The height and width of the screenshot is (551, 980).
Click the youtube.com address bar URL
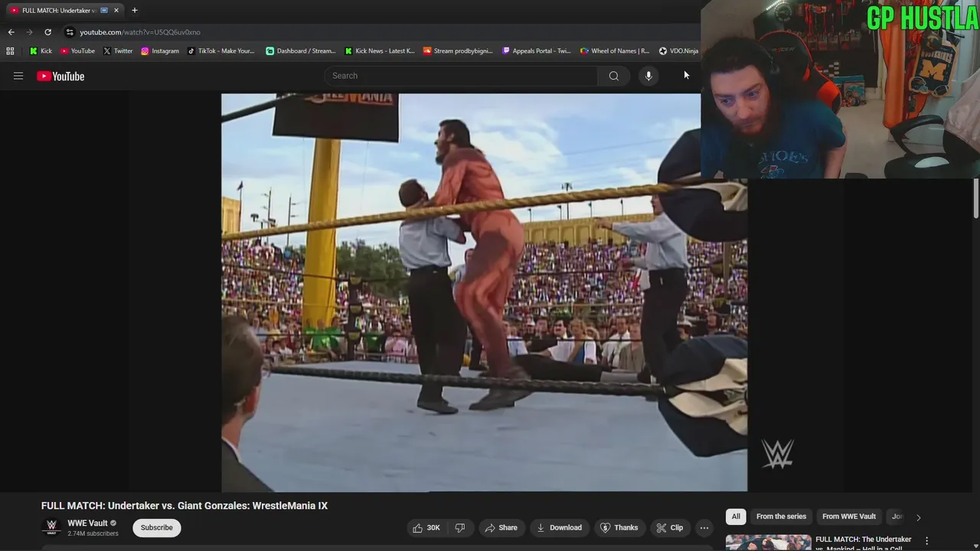140,32
